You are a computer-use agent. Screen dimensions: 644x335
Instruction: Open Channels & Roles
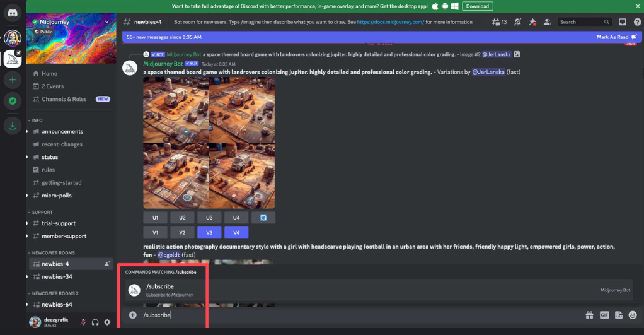tap(71, 99)
